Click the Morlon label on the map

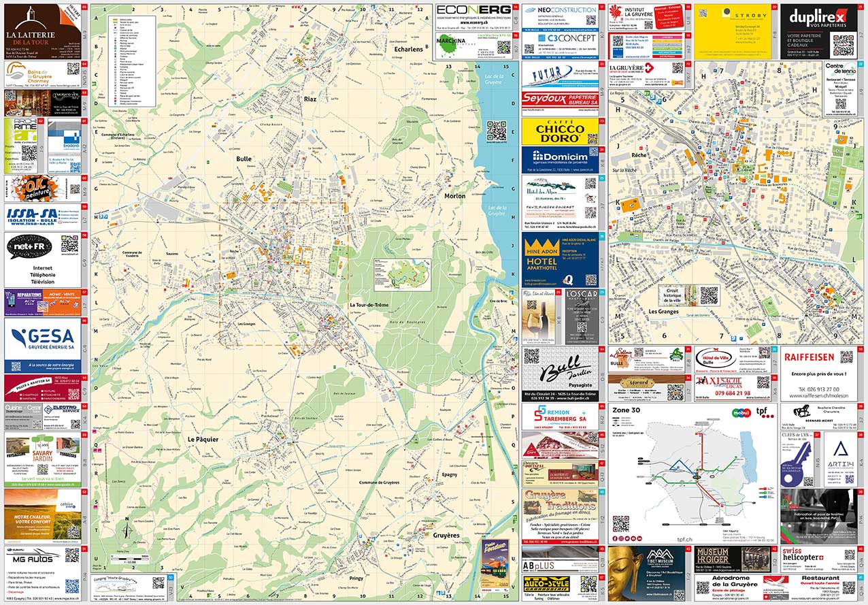[454, 196]
